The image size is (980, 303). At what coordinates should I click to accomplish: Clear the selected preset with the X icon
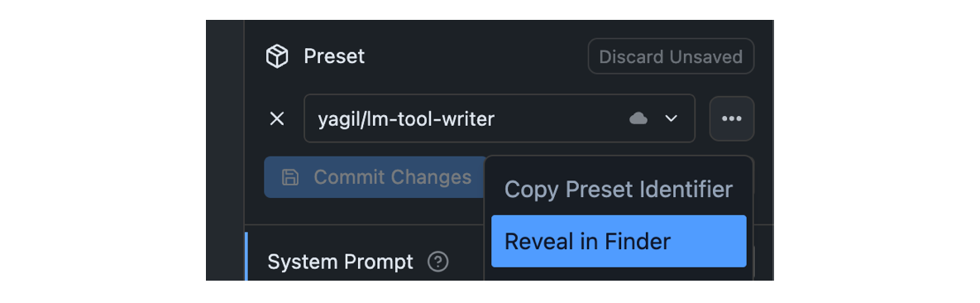(277, 118)
